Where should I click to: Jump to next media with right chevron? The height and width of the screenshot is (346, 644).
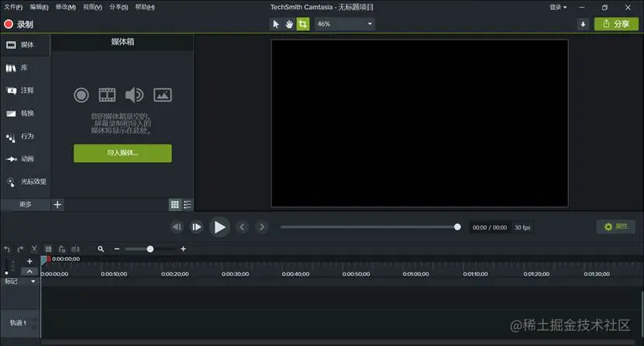(x=262, y=227)
